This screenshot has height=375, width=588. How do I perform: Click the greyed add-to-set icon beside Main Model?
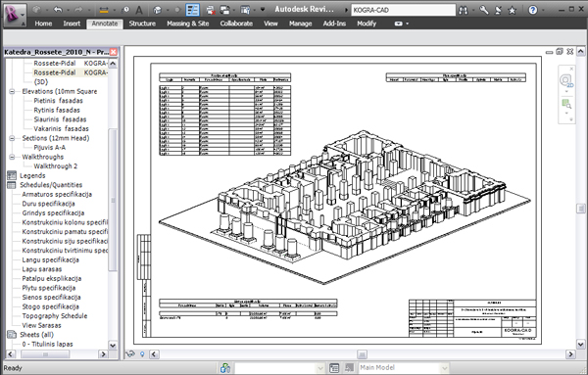[349, 368]
